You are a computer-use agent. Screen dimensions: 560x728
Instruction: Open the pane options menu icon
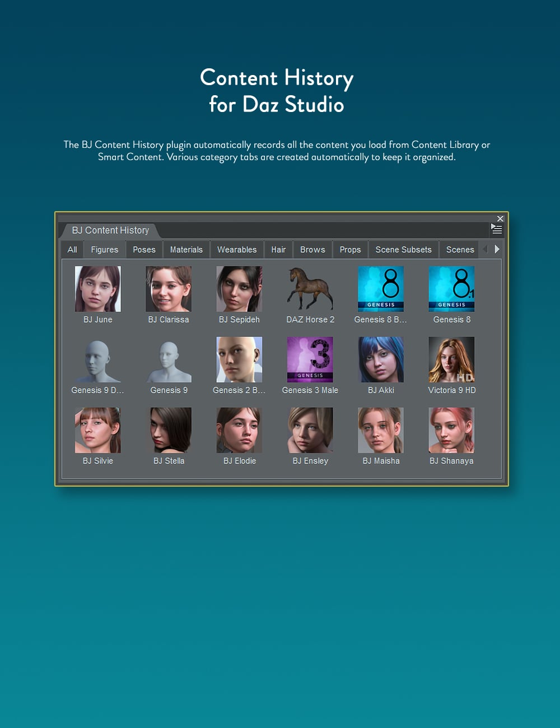click(x=497, y=229)
